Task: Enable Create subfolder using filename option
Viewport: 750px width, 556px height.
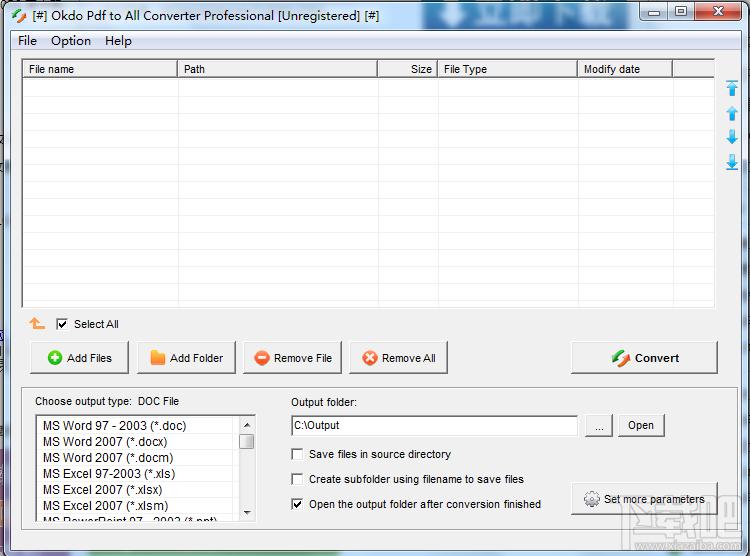Action: coord(297,479)
